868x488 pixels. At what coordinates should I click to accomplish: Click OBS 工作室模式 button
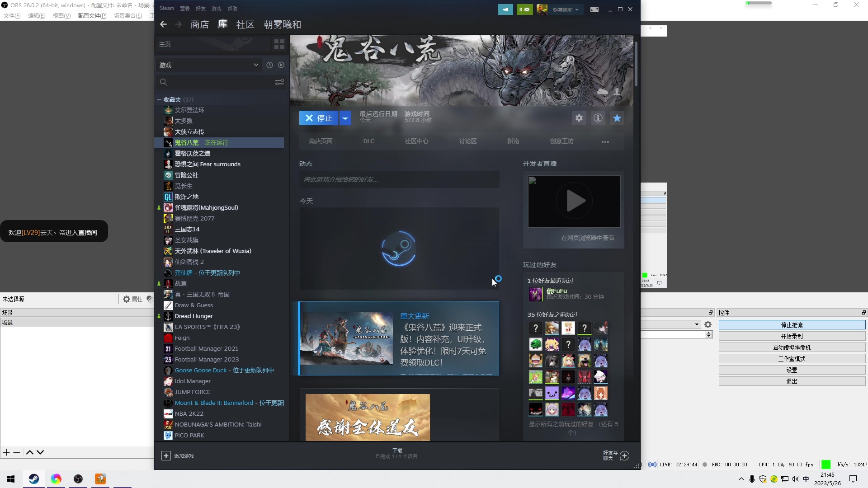pos(792,359)
